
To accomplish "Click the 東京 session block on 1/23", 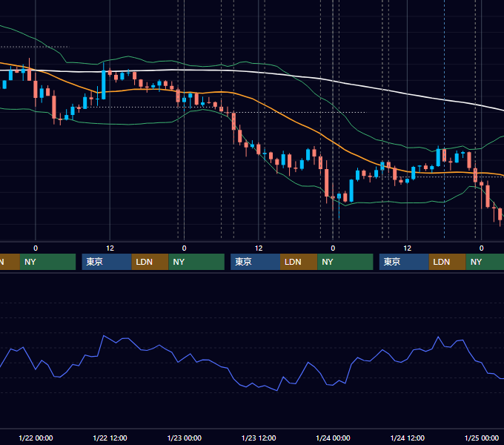I will (255, 262).
